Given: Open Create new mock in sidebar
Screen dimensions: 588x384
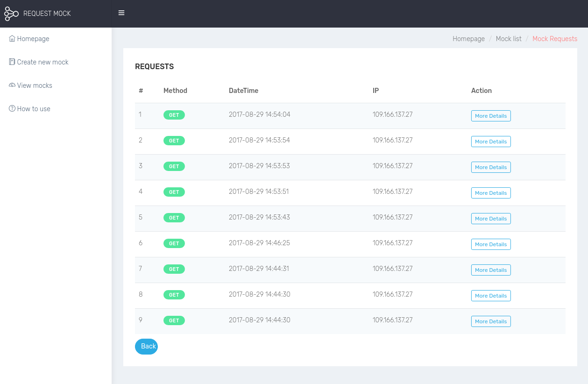Looking at the screenshot, I should tap(43, 62).
